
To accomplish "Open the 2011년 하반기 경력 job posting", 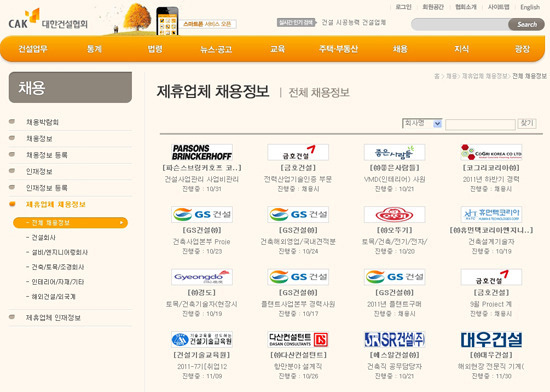I will pos(491,179).
